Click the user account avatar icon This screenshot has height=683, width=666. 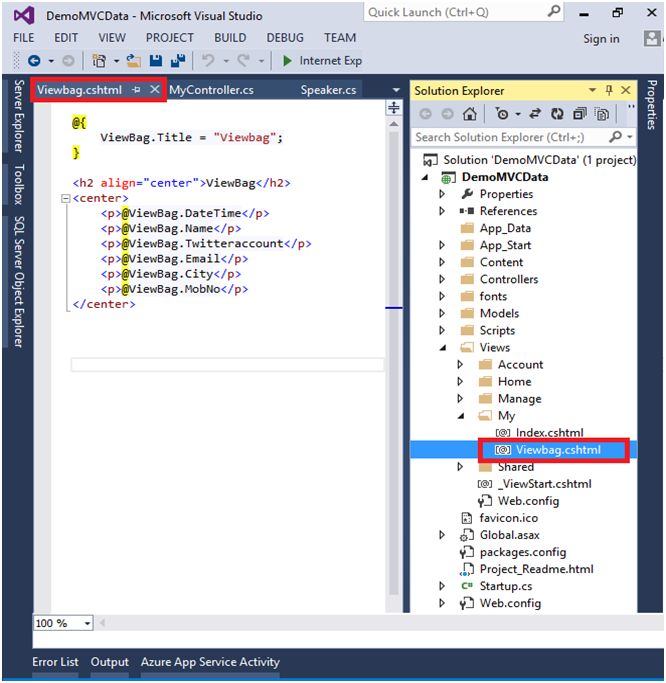[x=652, y=39]
